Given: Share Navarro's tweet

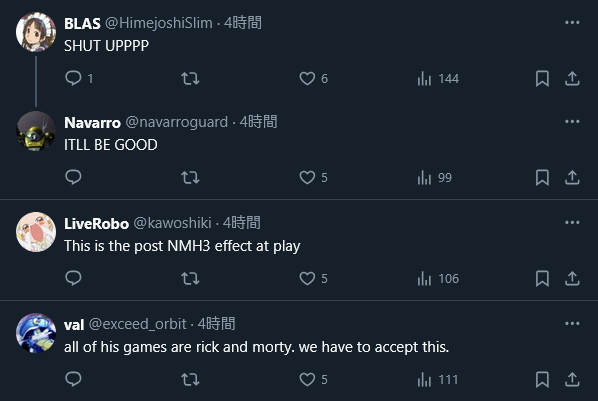Looking at the screenshot, I should click(572, 177).
